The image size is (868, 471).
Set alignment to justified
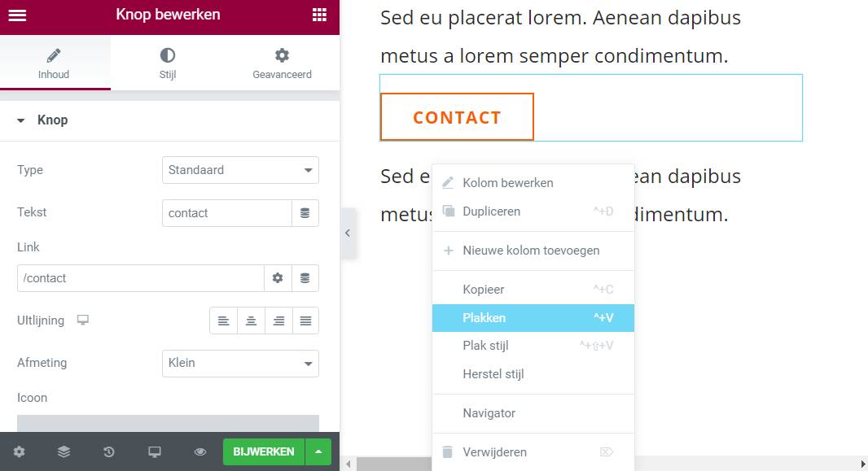[305, 321]
